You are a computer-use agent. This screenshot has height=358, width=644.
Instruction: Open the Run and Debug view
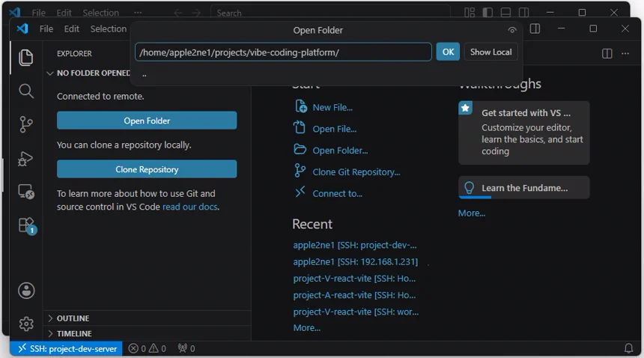point(25,159)
